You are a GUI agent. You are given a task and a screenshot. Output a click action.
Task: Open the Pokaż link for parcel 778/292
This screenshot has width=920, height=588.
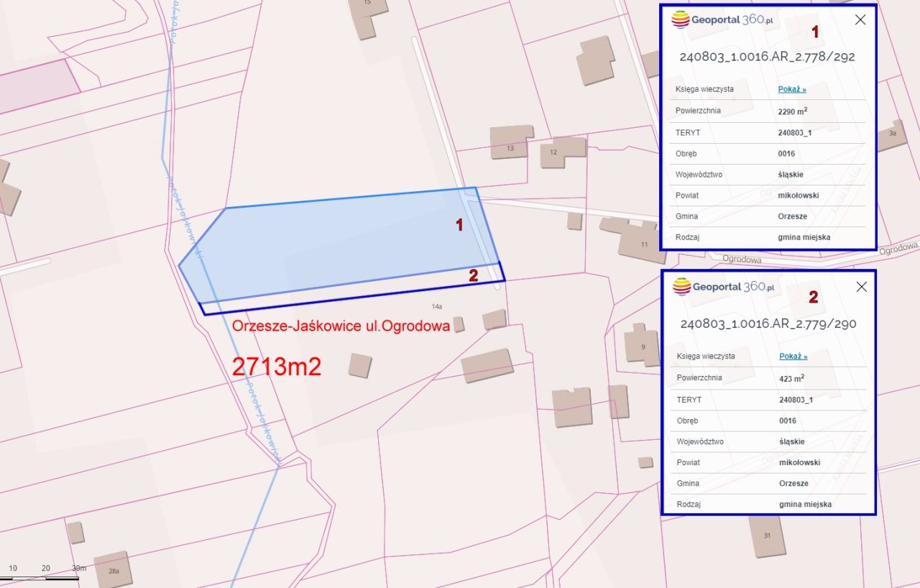coord(792,90)
